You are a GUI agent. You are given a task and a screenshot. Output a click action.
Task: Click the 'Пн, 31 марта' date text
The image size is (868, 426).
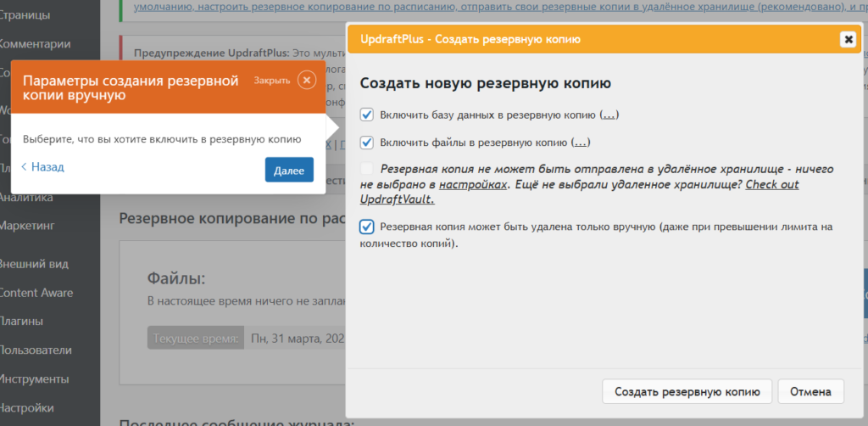click(x=298, y=338)
